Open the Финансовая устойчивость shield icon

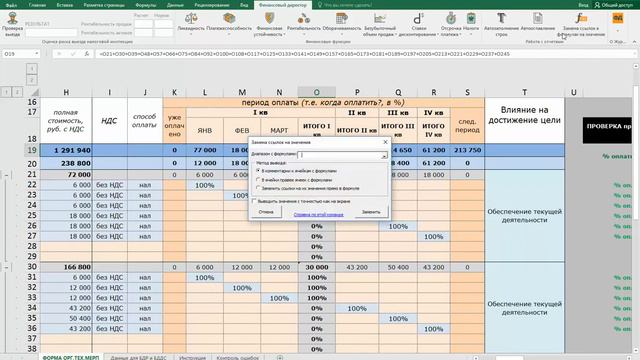(x=269, y=18)
